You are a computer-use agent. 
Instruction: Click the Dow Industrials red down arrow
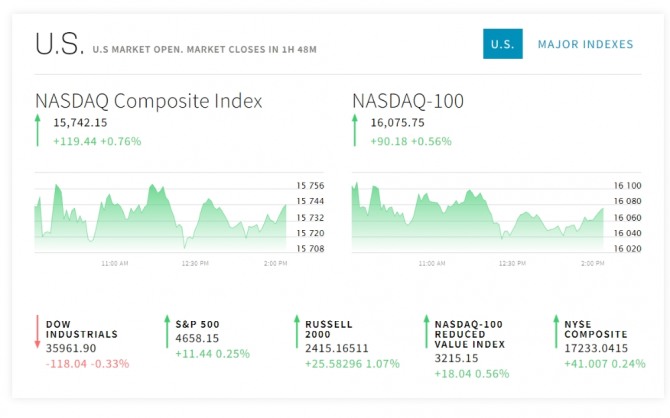pyautogui.click(x=38, y=332)
